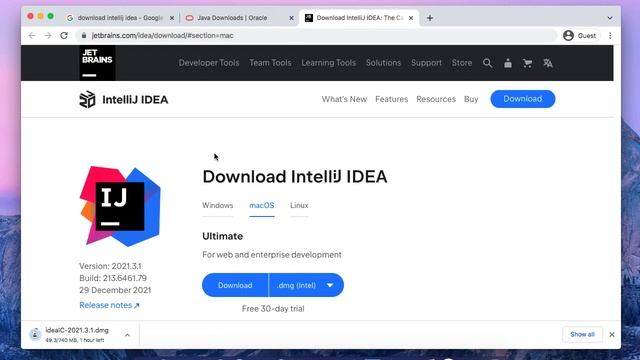Click the large IJ product artwork

(120, 206)
